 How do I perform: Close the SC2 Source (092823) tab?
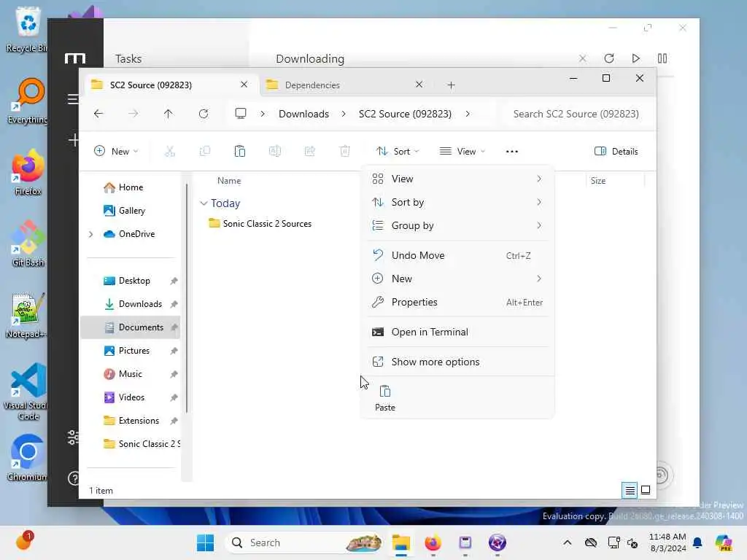tap(244, 85)
